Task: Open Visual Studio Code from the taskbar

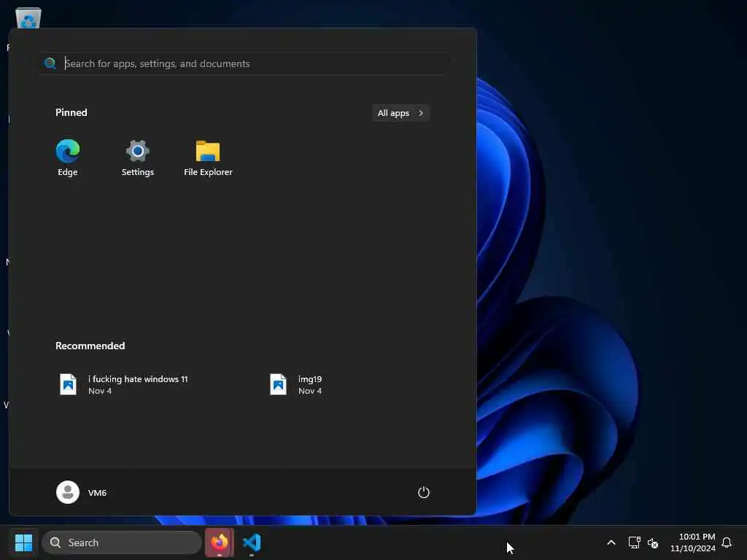Action: (x=252, y=542)
